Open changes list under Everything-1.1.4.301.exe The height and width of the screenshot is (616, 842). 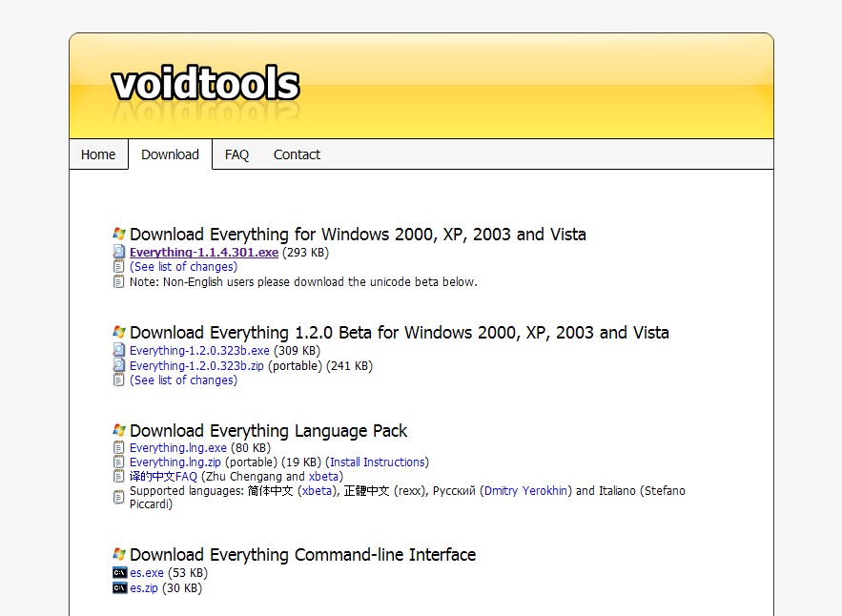[183, 267]
